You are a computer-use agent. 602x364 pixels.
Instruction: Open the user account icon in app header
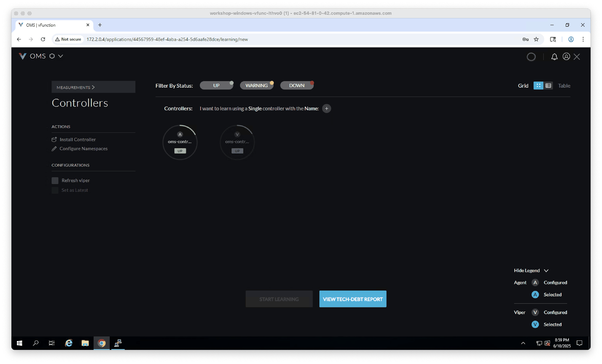tap(566, 57)
